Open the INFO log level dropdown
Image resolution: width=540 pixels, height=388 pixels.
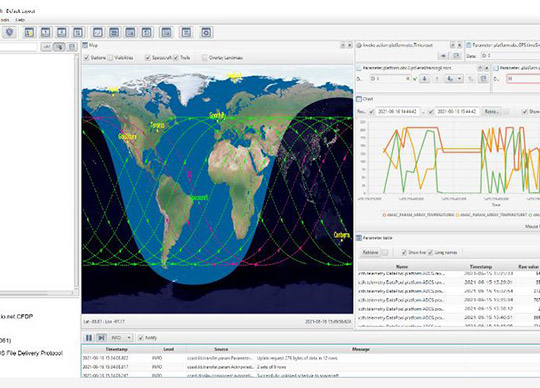tap(121, 338)
